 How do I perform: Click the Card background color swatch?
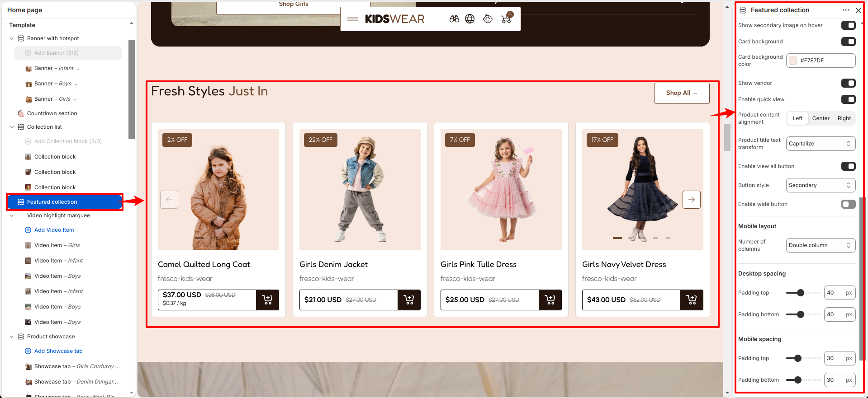793,61
